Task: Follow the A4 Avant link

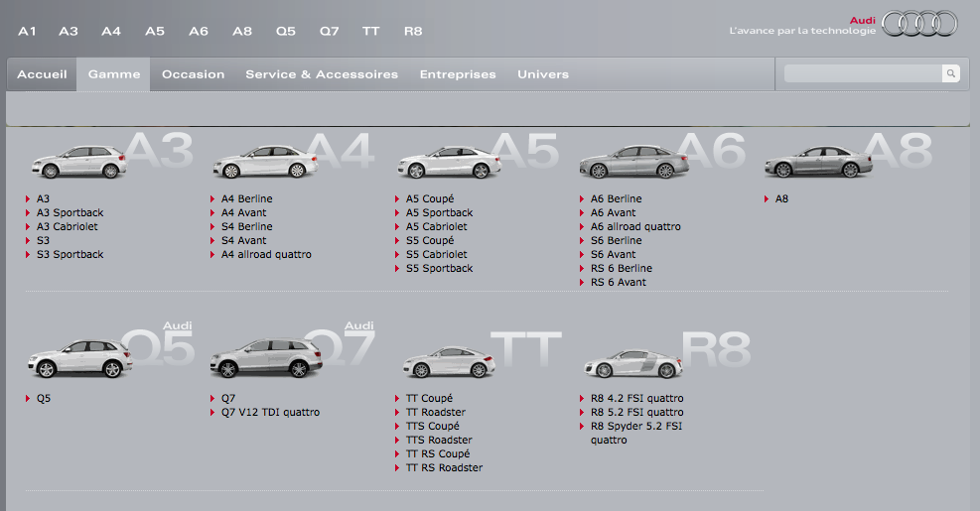Action: pyautogui.click(x=243, y=212)
